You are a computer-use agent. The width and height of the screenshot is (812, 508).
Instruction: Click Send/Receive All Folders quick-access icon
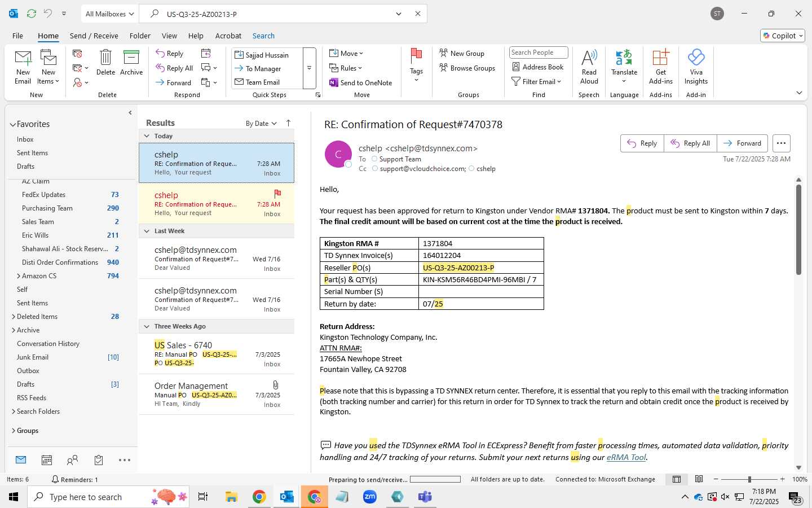point(32,14)
